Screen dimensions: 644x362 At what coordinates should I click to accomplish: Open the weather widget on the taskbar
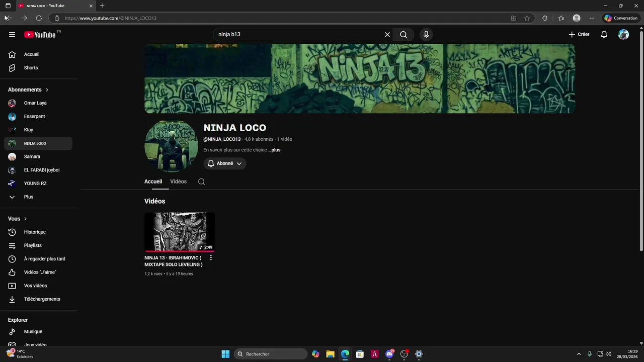click(20, 354)
